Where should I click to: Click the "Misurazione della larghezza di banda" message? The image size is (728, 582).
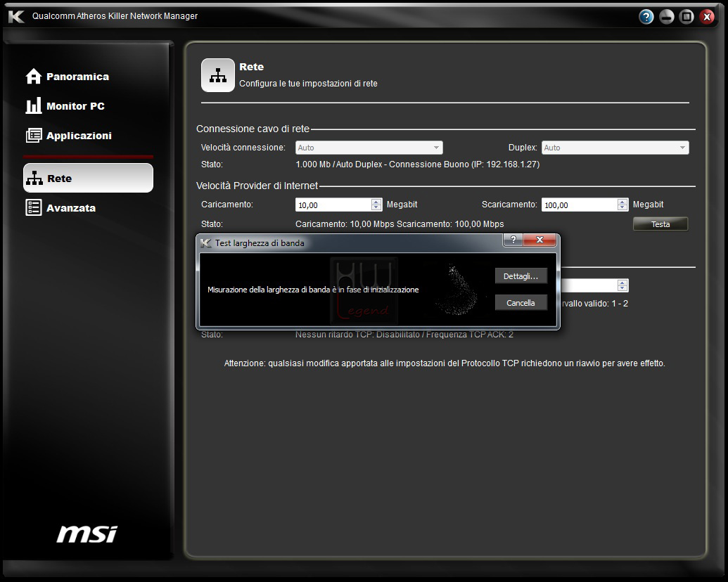pos(313,290)
